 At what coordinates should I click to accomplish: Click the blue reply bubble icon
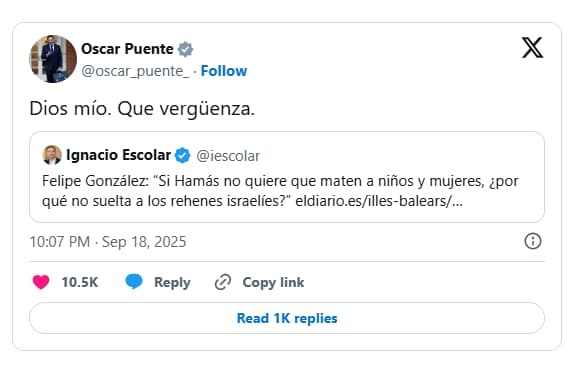pos(134,282)
